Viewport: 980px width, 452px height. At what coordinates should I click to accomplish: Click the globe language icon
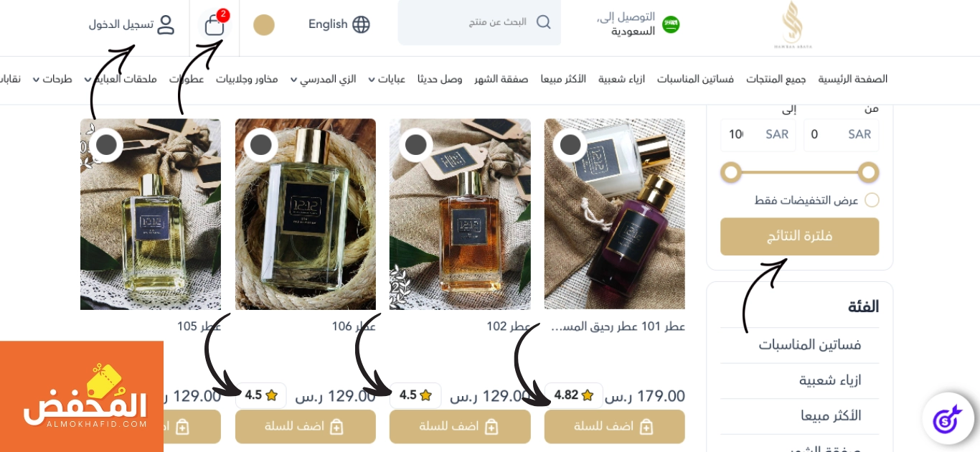(x=361, y=24)
